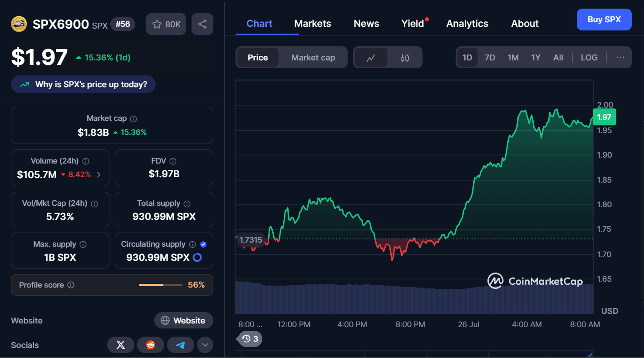
Task: Click the 1.7315 opening price label
Action: pos(251,239)
